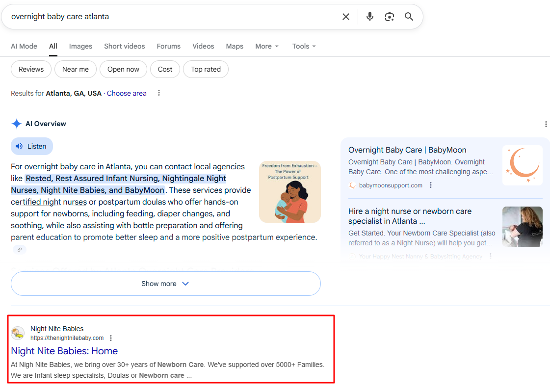Click the speaker icon in Listen button
Screen dimensions: 550x392
[19, 146]
